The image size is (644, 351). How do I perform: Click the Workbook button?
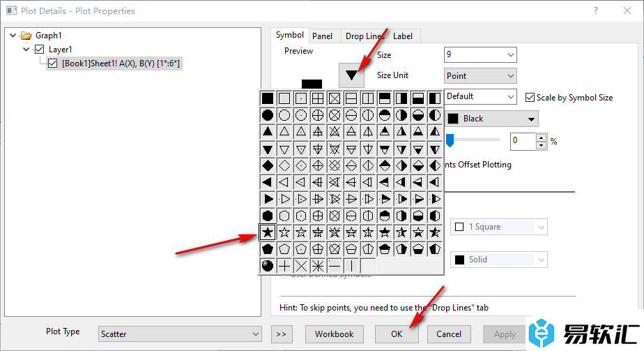(x=335, y=334)
